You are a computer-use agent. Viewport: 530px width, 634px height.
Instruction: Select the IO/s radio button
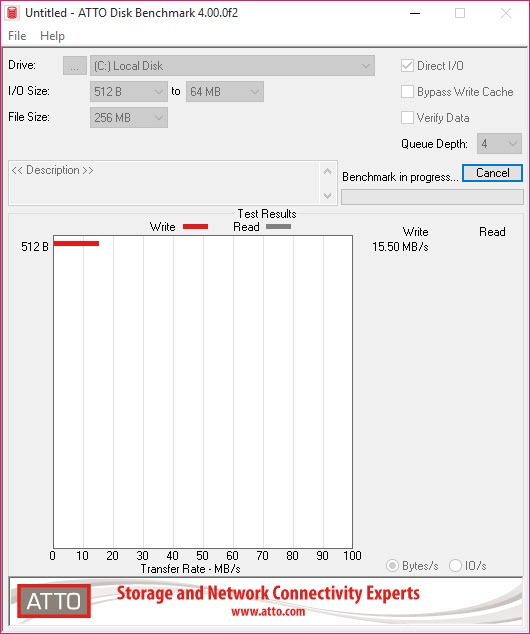pyautogui.click(x=455, y=565)
